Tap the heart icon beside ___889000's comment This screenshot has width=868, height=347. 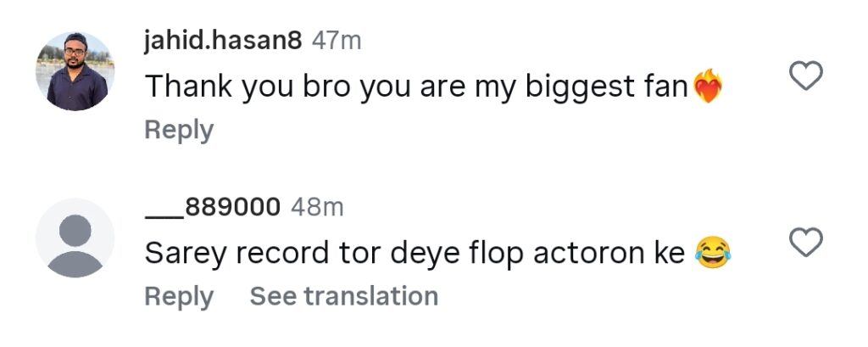point(805,243)
